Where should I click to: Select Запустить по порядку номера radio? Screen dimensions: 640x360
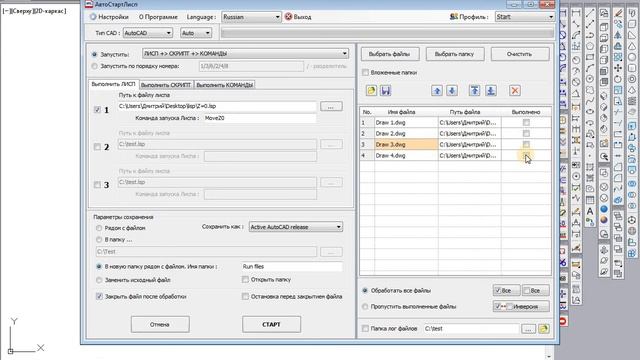click(x=95, y=66)
